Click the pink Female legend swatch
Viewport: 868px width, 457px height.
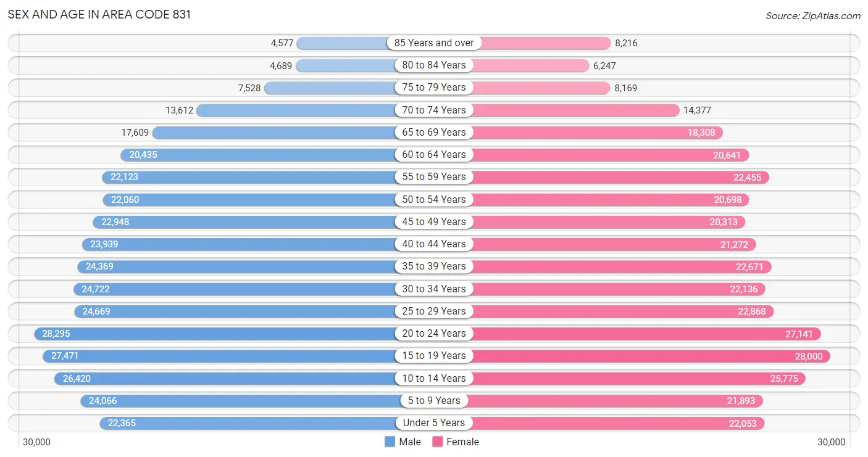click(438, 442)
